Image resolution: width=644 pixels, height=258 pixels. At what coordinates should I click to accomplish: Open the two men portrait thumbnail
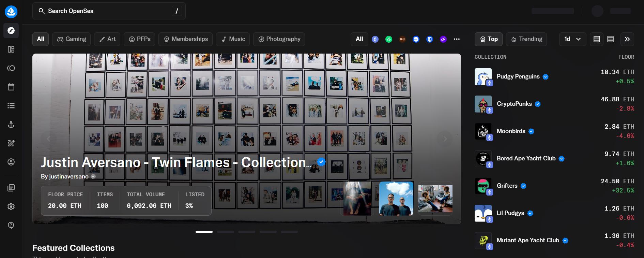[396, 199]
